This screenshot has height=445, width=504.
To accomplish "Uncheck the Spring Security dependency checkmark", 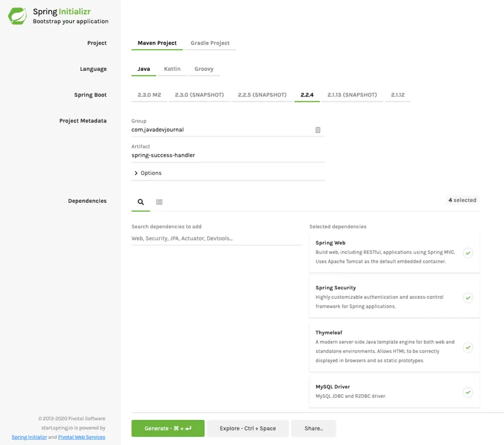I will coord(468,298).
